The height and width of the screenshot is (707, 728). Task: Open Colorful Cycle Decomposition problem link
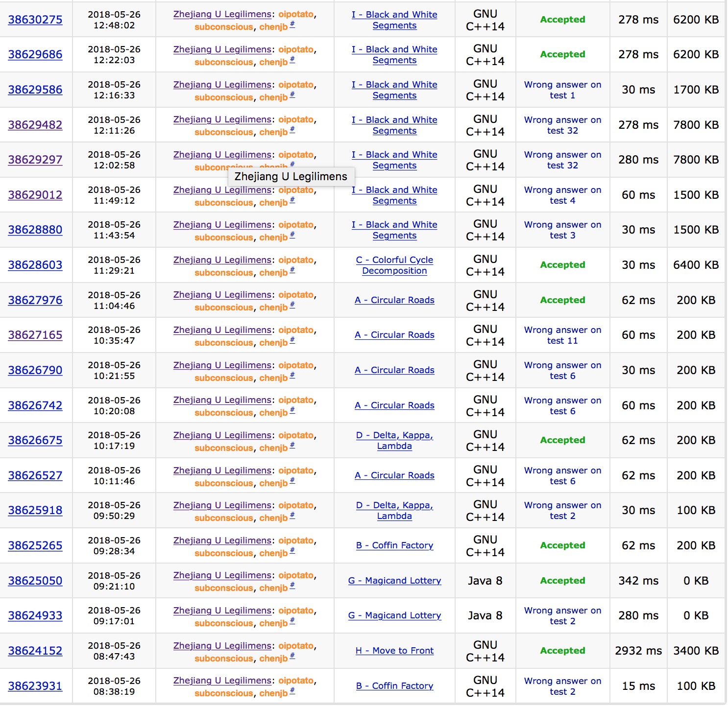tap(394, 265)
